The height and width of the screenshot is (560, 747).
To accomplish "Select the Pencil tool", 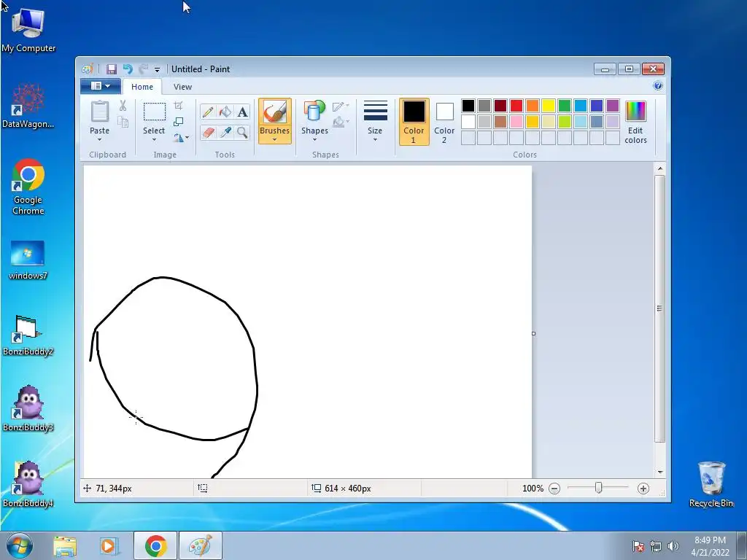I will coord(208,112).
